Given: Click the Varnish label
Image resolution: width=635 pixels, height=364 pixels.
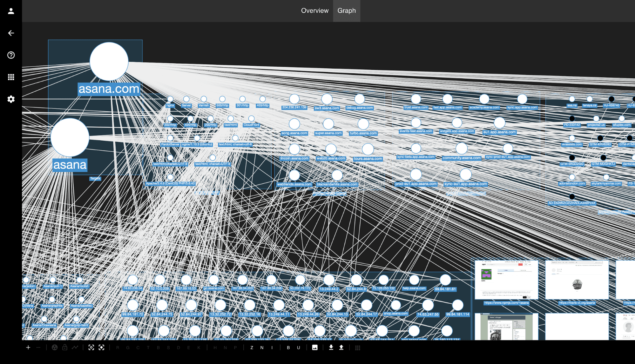Looking at the screenshot, I should point(204,105).
